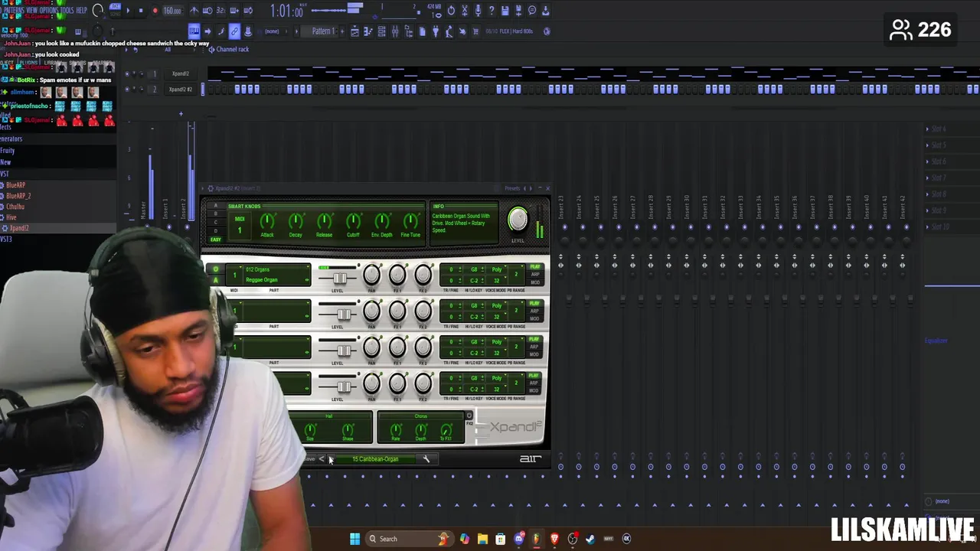Open the VIEW menu
Image resolution: width=980 pixels, height=551 pixels.
tap(31, 10)
